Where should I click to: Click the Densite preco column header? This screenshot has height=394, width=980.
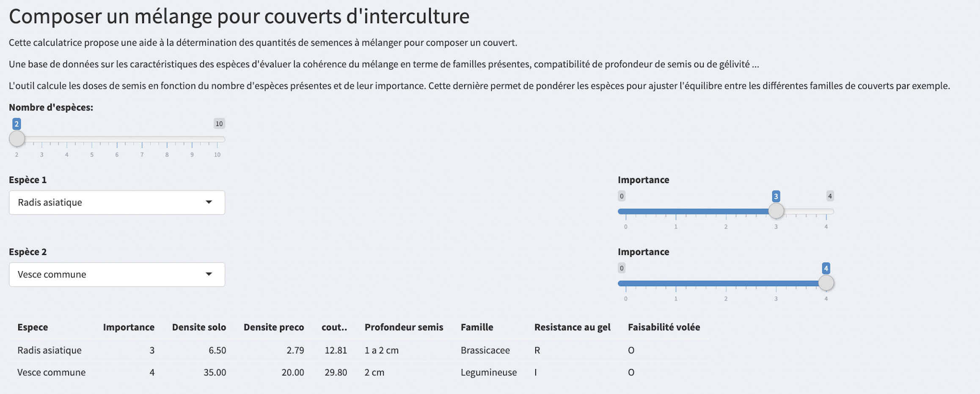click(x=273, y=327)
